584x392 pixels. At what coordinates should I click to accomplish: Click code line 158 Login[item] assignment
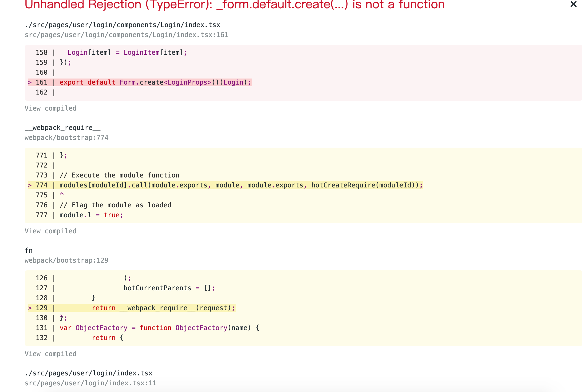point(127,53)
